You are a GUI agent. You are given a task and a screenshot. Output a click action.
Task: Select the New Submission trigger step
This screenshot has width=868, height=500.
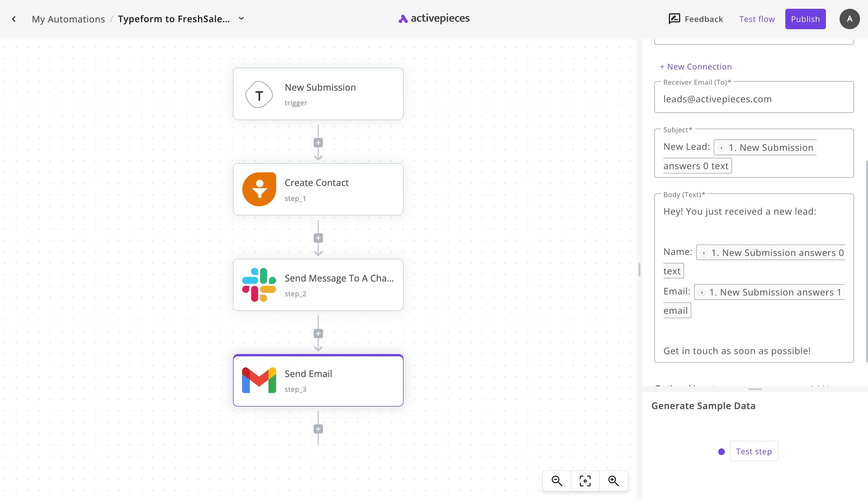(x=318, y=94)
